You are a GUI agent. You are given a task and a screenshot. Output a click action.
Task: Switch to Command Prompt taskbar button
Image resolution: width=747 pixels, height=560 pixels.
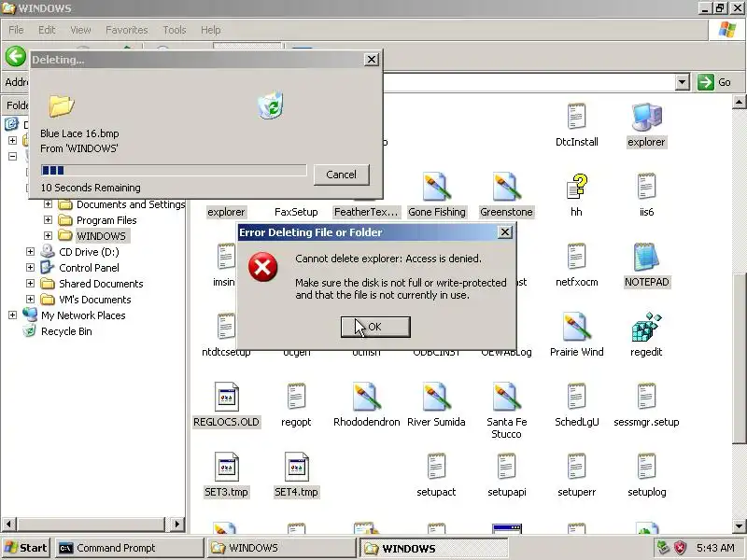(x=129, y=548)
